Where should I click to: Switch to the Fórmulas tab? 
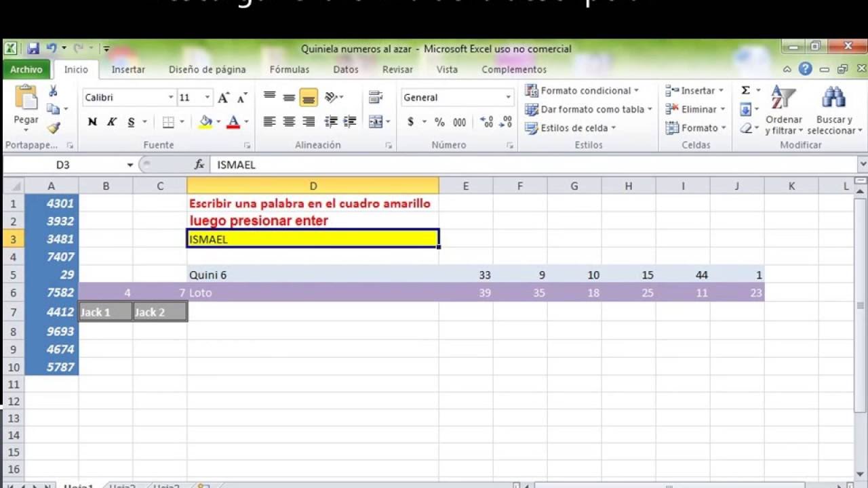point(290,69)
